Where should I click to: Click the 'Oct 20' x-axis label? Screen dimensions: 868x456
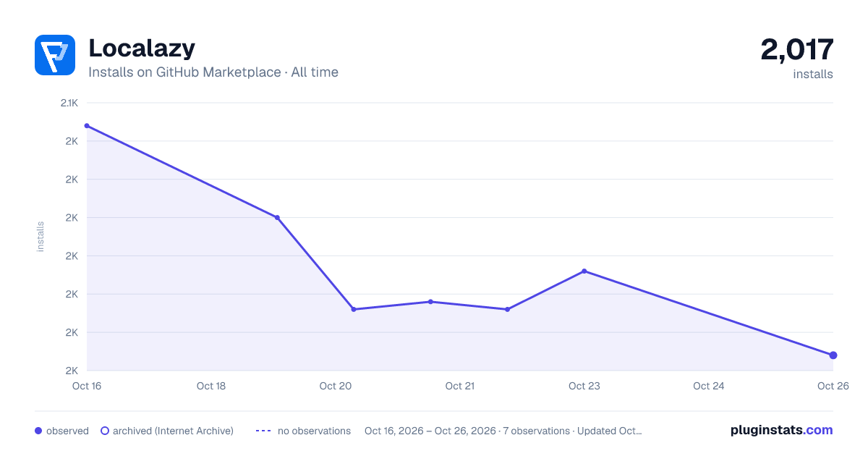(x=336, y=386)
